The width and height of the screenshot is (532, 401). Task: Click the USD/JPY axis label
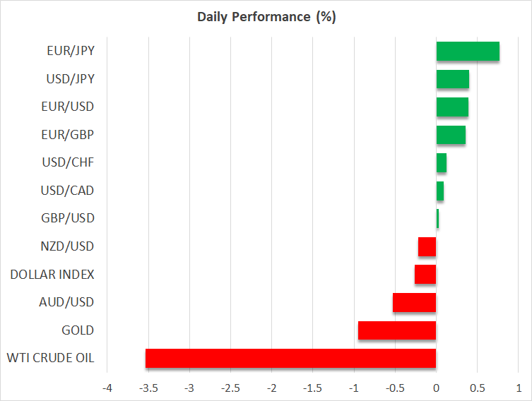pyautogui.click(x=69, y=79)
